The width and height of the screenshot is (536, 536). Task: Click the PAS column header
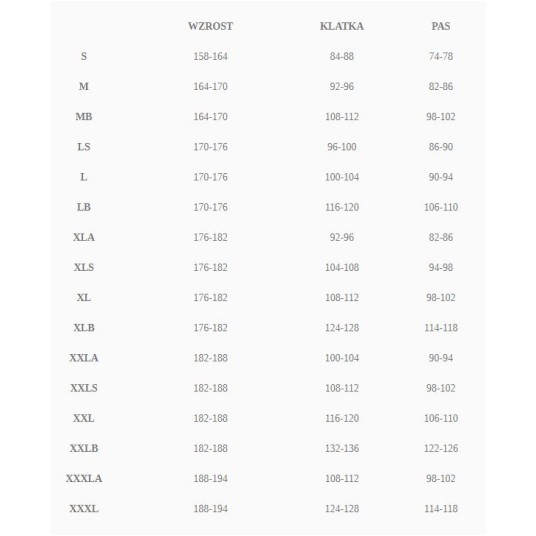(x=441, y=26)
